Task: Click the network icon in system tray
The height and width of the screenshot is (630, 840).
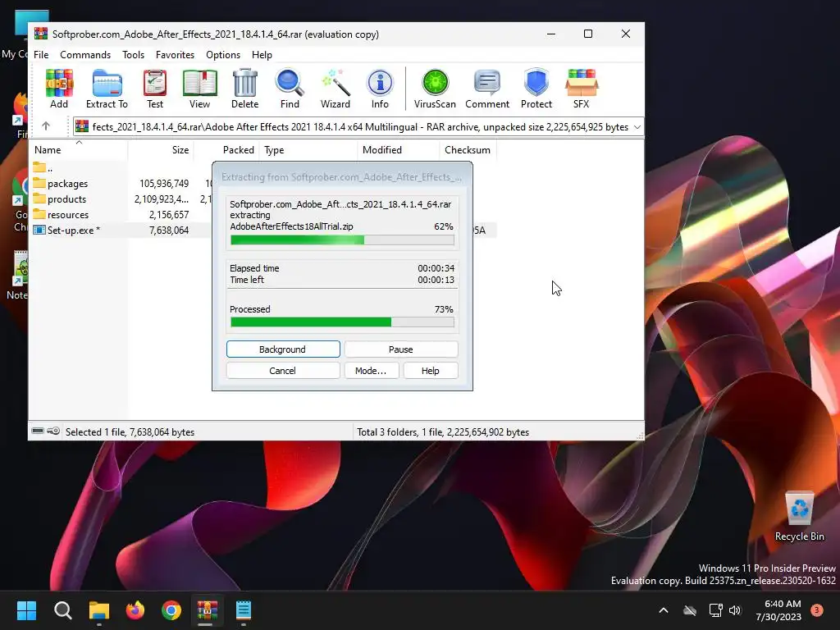Action: [x=715, y=610]
